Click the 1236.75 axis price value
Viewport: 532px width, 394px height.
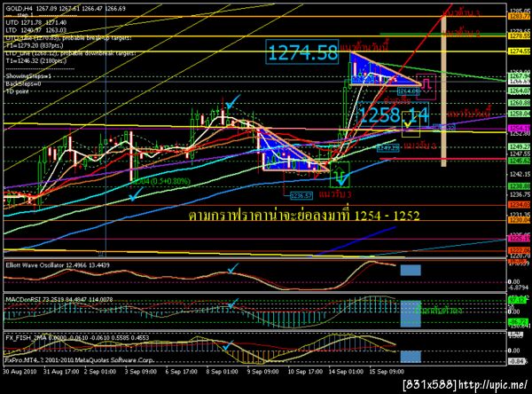pyautogui.click(x=520, y=194)
